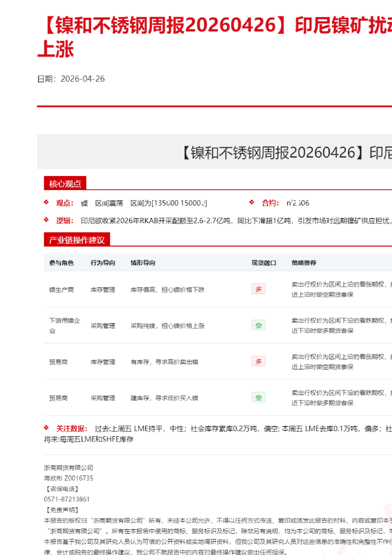Click the green 空 badge in 下游用镍企业 row
The image size is (392, 555).
pyautogui.click(x=258, y=325)
